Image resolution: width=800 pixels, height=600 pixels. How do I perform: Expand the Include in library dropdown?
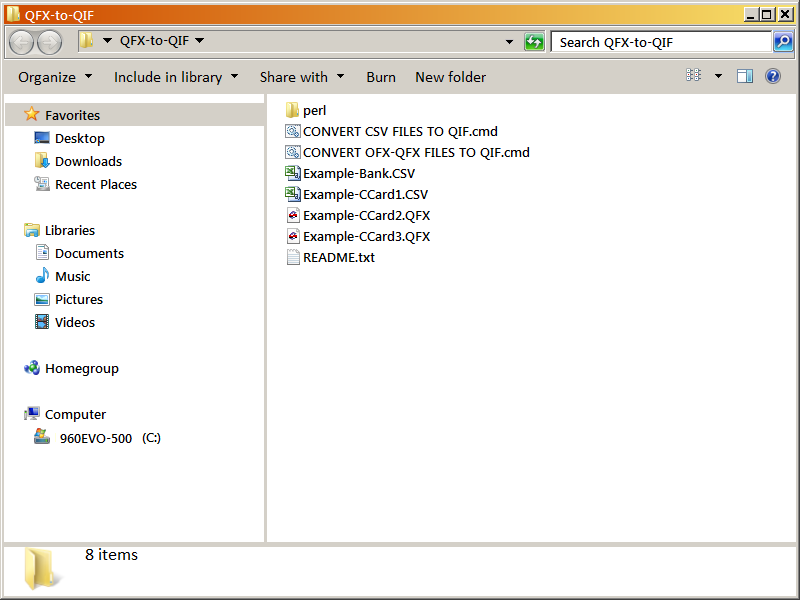176,77
